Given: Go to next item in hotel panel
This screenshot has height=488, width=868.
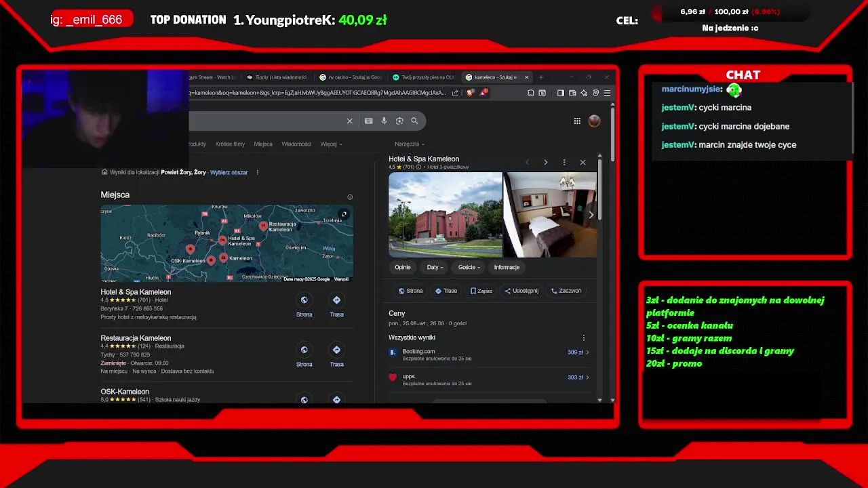Looking at the screenshot, I should pyautogui.click(x=545, y=163).
